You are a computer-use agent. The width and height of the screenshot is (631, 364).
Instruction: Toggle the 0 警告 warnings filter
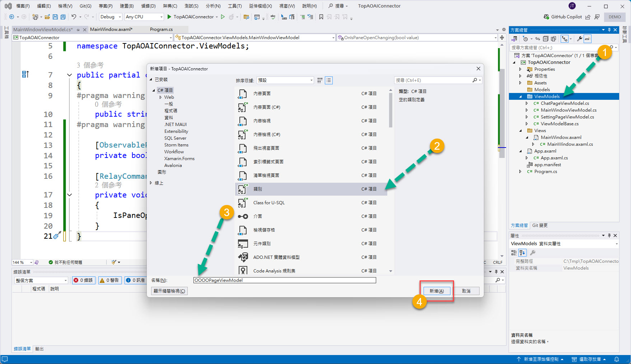click(109, 280)
